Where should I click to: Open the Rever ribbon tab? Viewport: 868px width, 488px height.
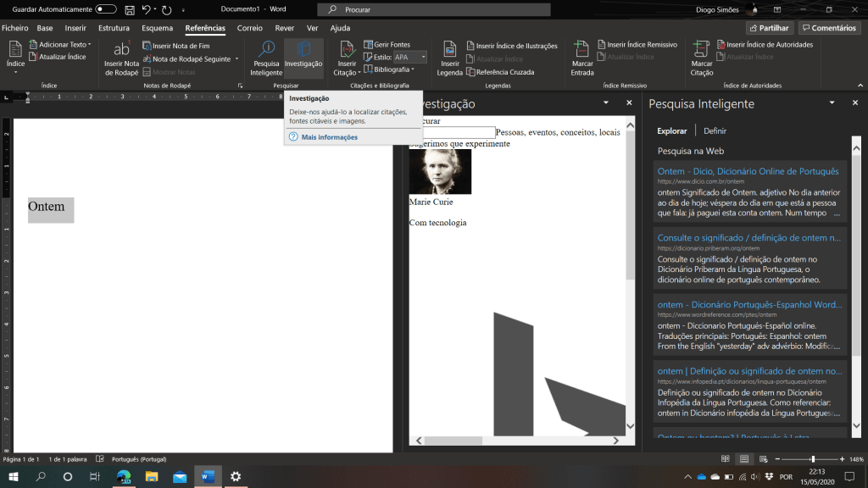point(284,28)
